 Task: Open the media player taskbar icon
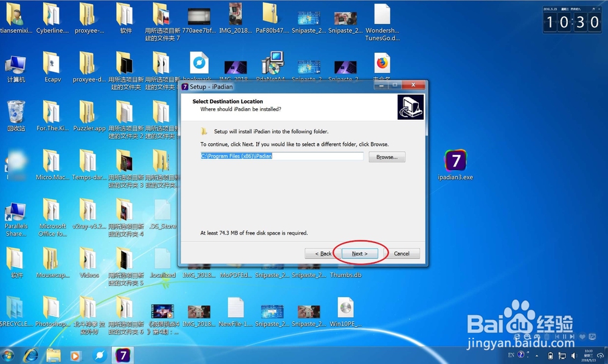tap(75, 355)
